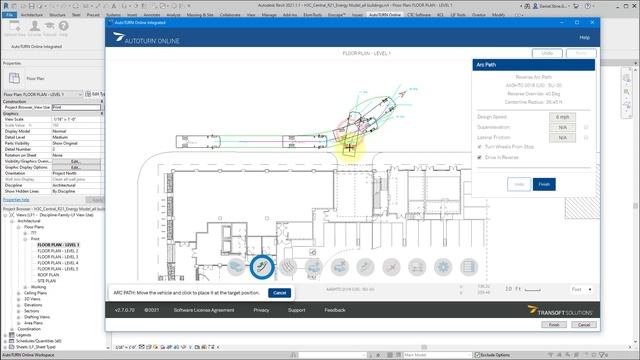The width and height of the screenshot is (640, 360).
Task: Expand the Ceiling Plans tree node
Action: coord(19,293)
